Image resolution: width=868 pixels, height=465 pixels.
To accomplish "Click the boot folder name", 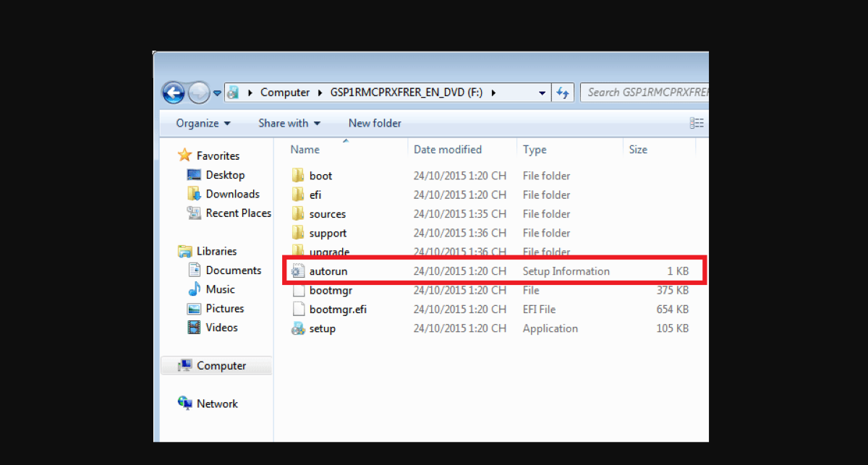I will 320,176.
